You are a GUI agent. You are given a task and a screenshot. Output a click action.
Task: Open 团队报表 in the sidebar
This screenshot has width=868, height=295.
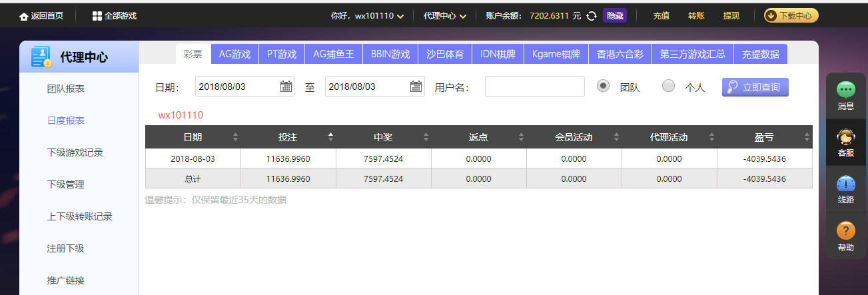pyautogui.click(x=65, y=89)
